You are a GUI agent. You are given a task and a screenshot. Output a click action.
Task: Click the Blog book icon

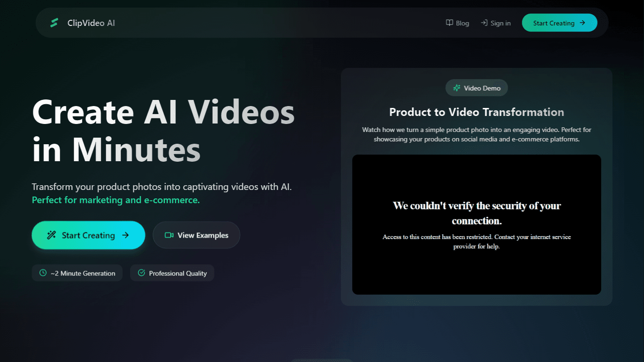pyautogui.click(x=449, y=23)
